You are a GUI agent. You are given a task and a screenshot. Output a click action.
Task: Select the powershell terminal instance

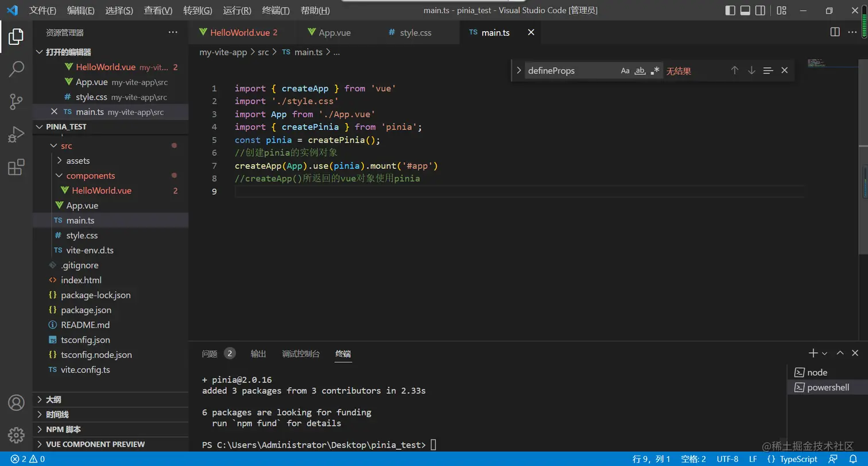tap(827, 387)
